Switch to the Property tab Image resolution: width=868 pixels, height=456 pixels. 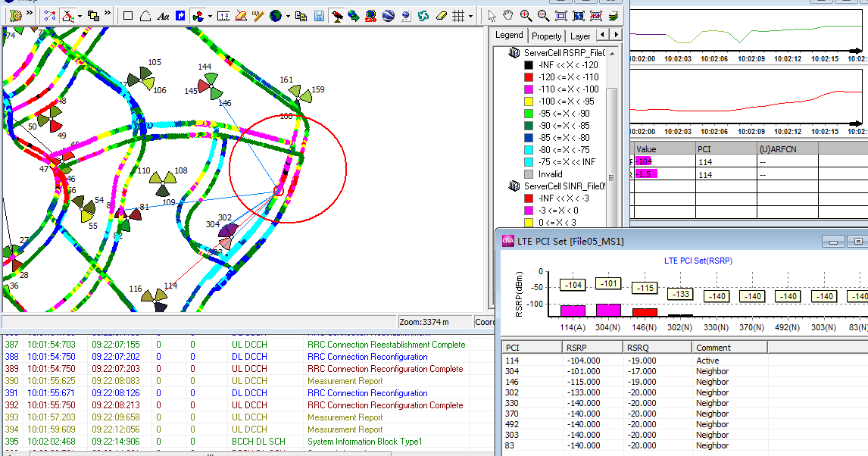(x=545, y=36)
